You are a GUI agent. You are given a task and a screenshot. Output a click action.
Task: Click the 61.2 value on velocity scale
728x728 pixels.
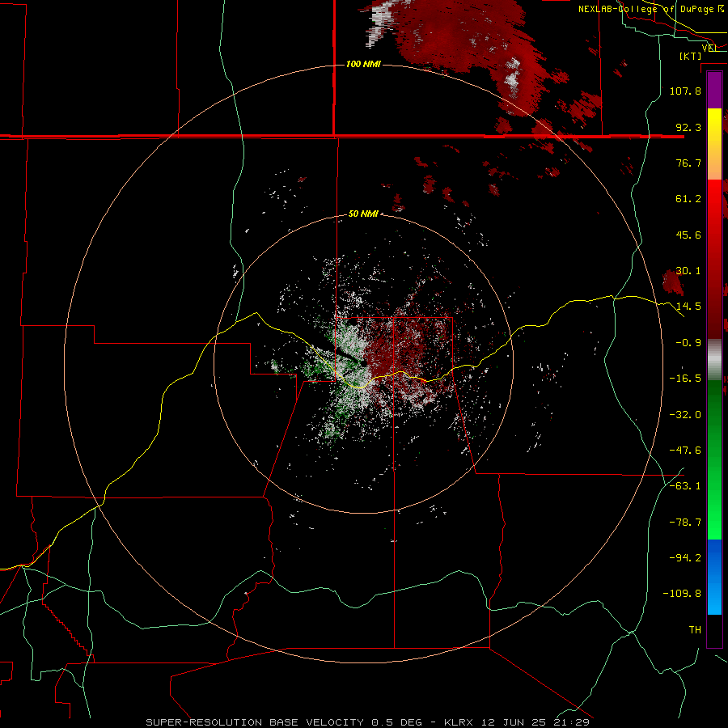[x=688, y=199]
